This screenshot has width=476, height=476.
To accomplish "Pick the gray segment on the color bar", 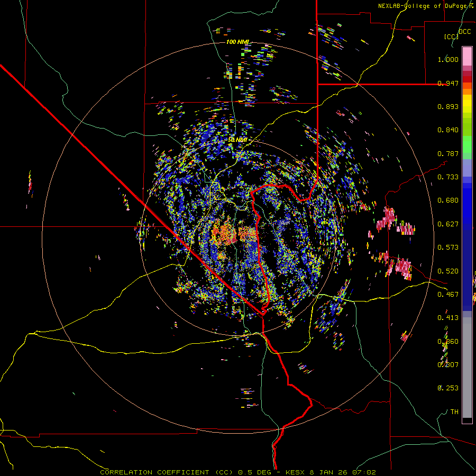I will click(467, 368).
